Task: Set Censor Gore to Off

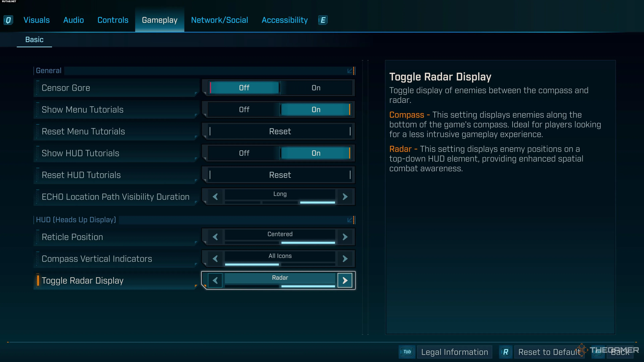Action: click(244, 88)
